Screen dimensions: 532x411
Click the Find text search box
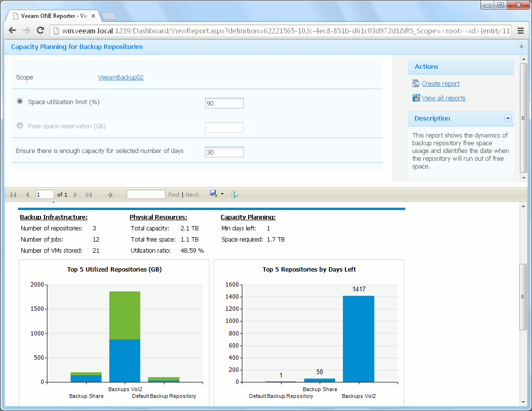(146, 195)
